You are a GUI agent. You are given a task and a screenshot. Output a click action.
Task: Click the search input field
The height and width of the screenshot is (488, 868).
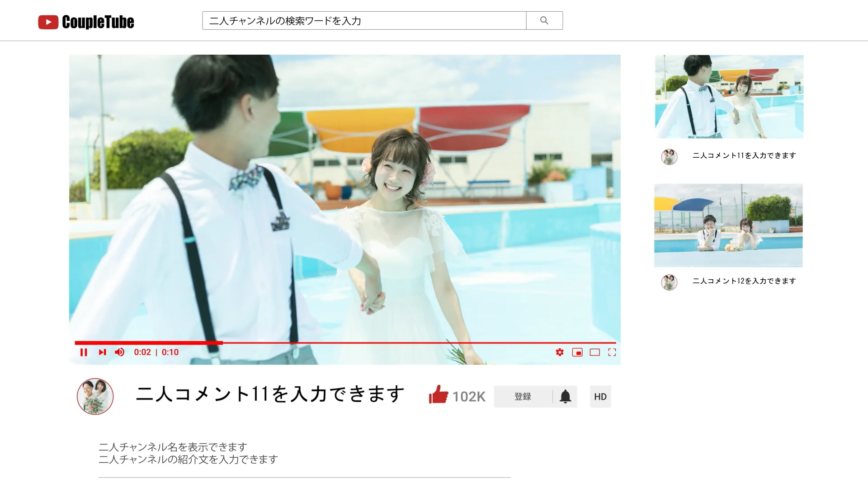tap(364, 20)
